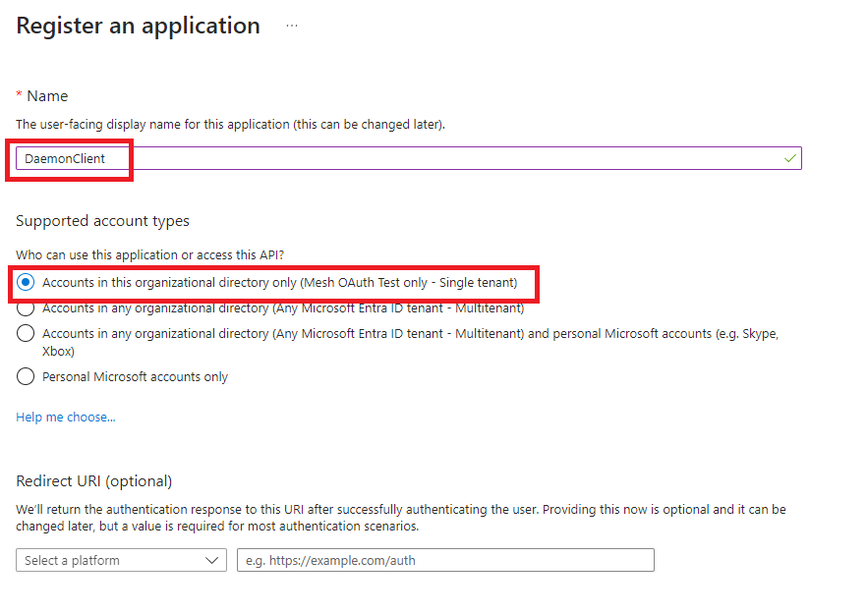Click the Supported account types heading

click(x=103, y=221)
